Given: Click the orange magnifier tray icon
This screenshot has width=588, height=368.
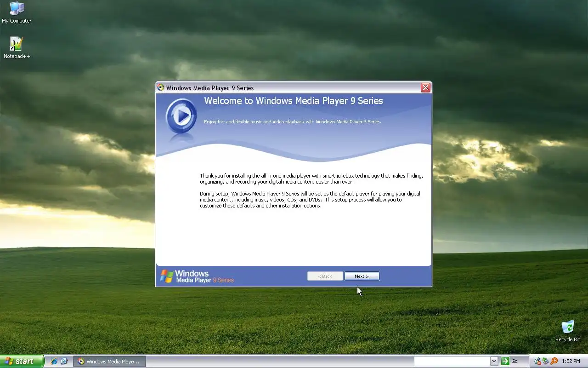Looking at the screenshot, I should coord(554,361).
